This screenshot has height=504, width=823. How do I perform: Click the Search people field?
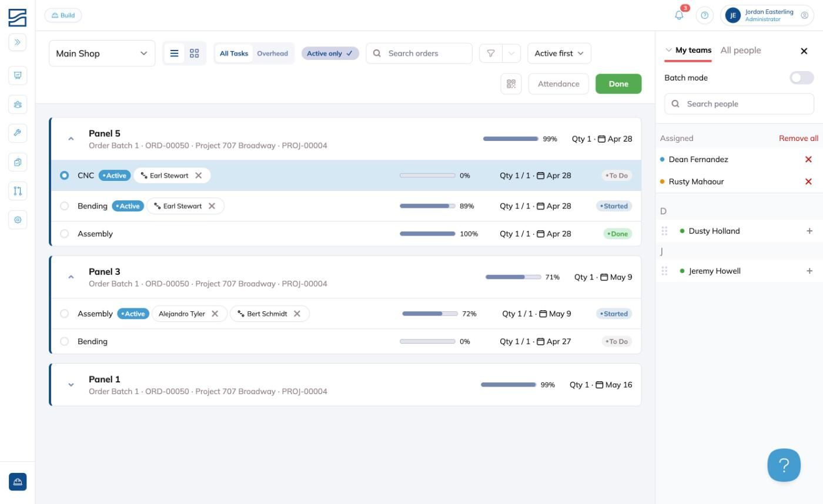(740, 104)
